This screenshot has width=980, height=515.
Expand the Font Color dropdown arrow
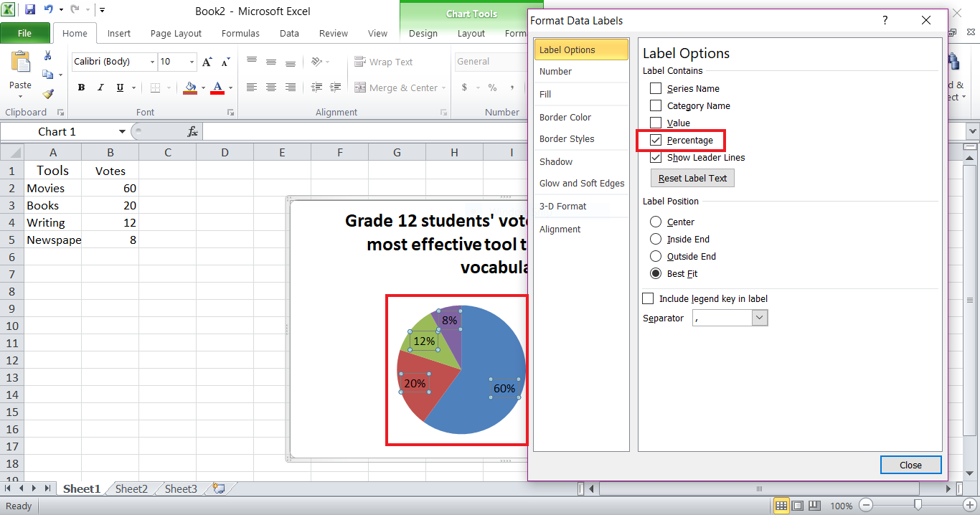click(x=229, y=87)
